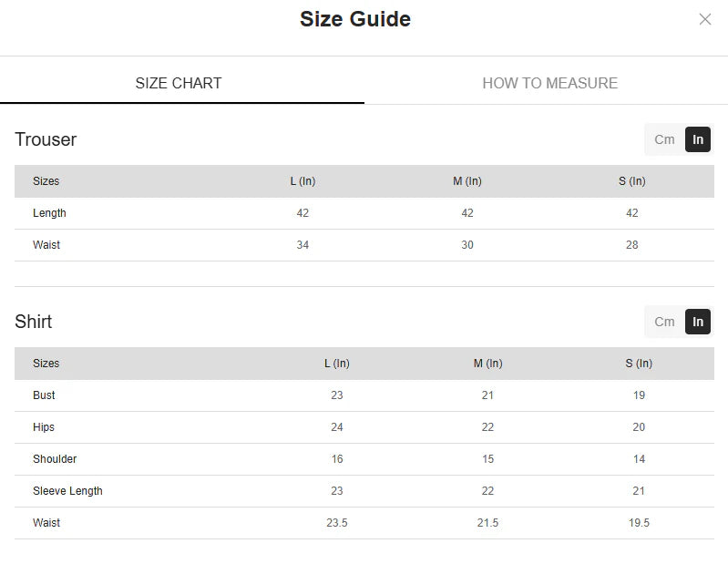
Task: Click the Shirt S (In) column header
Action: pos(638,364)
